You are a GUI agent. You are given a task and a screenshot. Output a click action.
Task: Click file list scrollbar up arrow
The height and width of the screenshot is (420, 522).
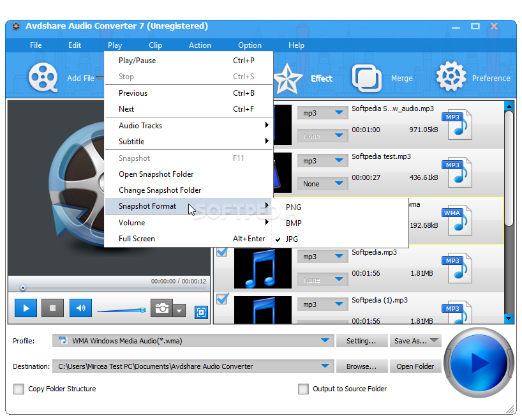(x=509, y=106)
